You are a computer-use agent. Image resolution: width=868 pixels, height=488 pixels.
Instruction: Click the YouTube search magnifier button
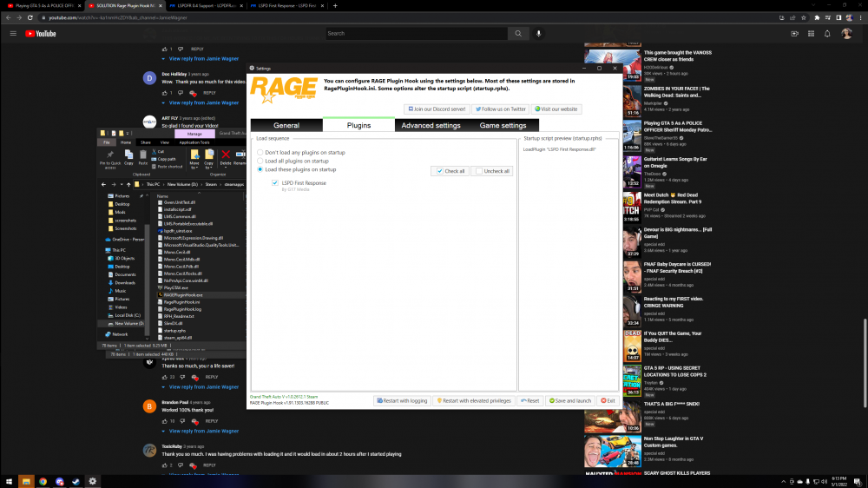click(518, 33)
